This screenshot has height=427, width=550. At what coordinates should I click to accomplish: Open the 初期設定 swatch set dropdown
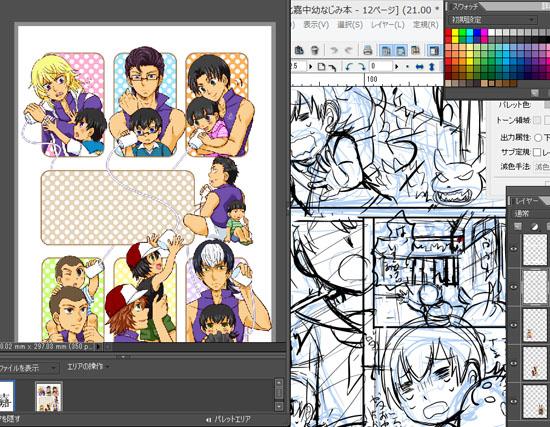point(492,20)
